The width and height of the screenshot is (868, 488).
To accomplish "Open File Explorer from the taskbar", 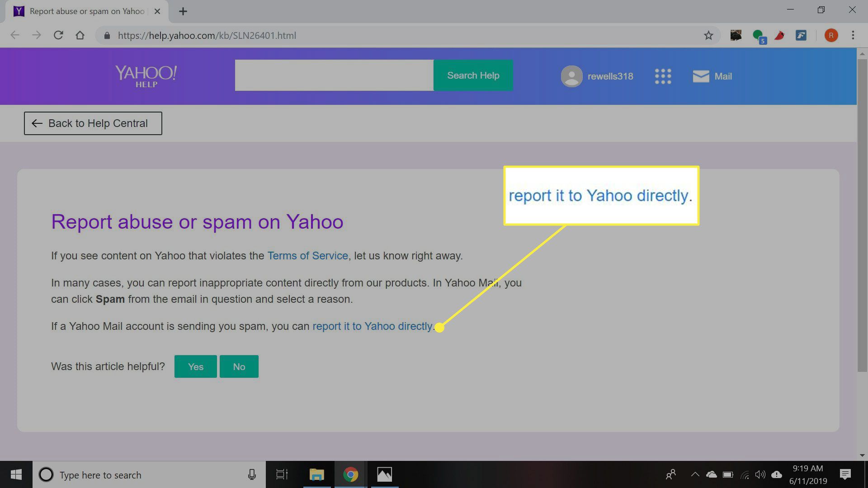I will [316, 474].
